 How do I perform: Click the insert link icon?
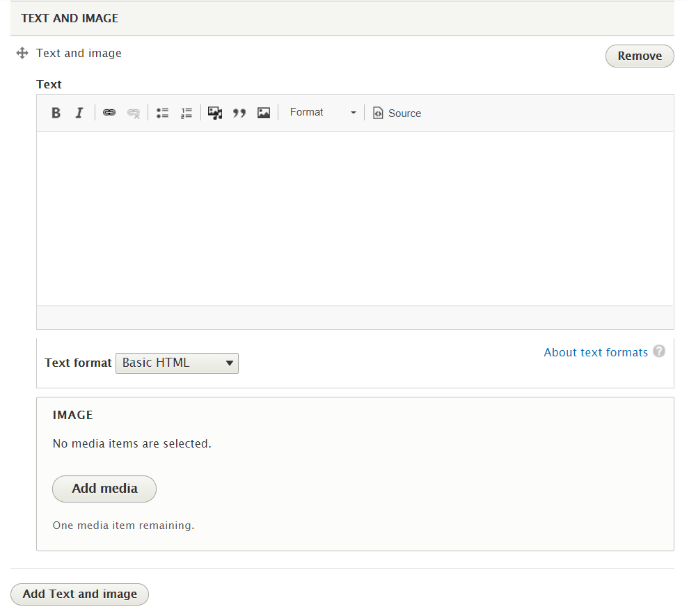(x=109, y=113)
